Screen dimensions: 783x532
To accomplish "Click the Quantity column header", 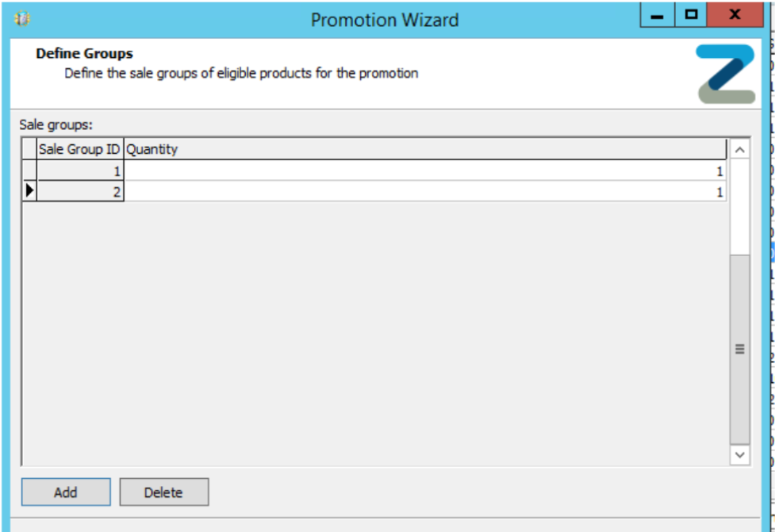I will (424, 149).
